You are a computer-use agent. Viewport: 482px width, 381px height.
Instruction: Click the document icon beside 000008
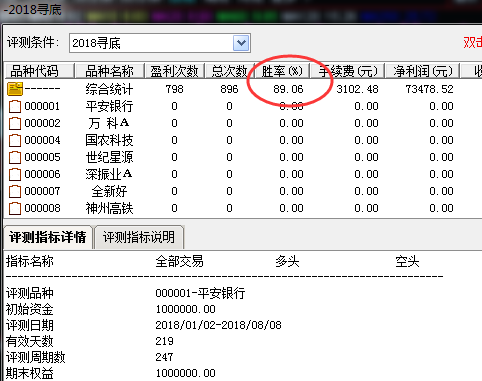tap(15, 209)
